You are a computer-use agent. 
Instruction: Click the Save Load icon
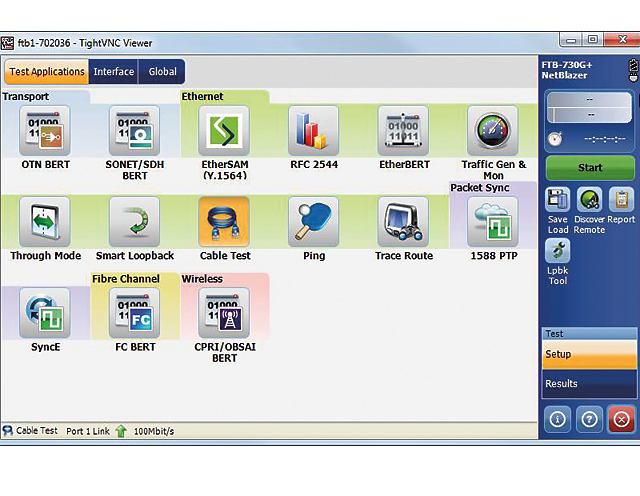click(x=558, y=200)
